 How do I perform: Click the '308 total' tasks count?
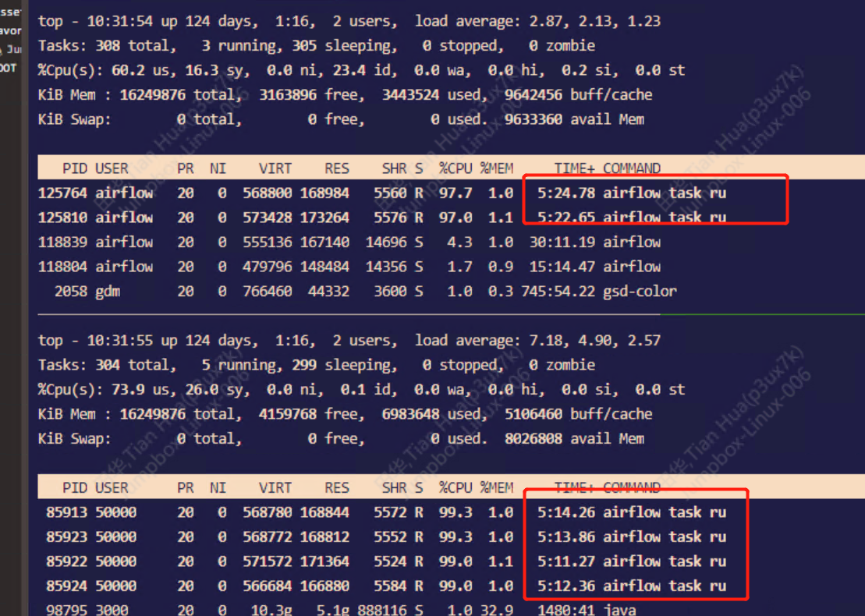(x=136, y=45)
